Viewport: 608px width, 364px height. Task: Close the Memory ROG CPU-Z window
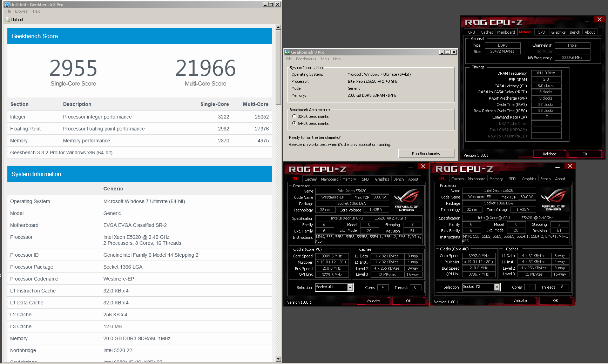(x=599, y=20)
